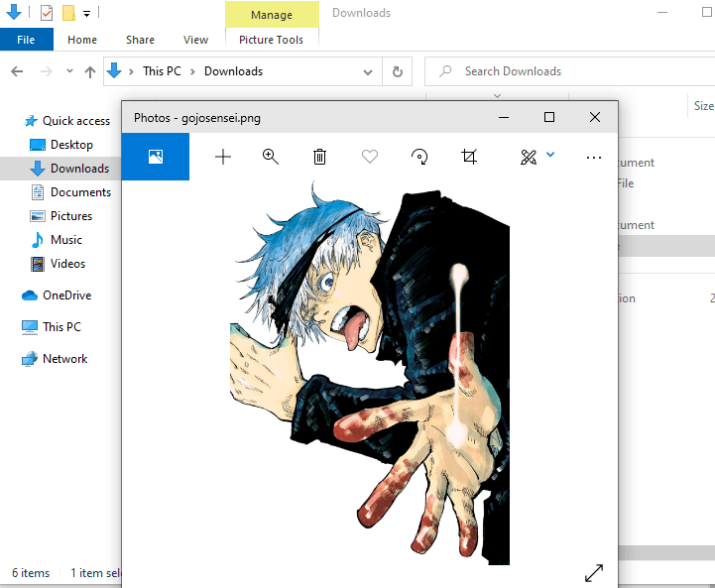Open the See more ellipsis menu
The image size is (715, 588).
click(594, 157)
